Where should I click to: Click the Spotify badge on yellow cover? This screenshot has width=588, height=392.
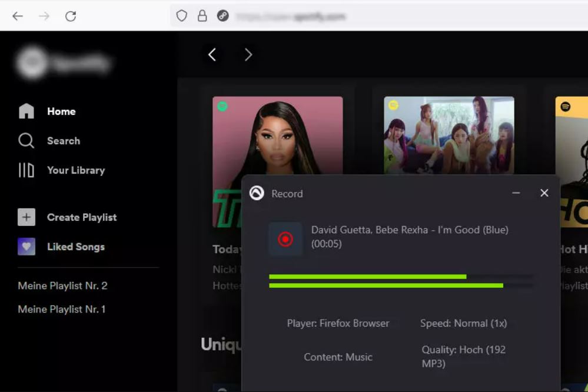click(x=566, y=107)
